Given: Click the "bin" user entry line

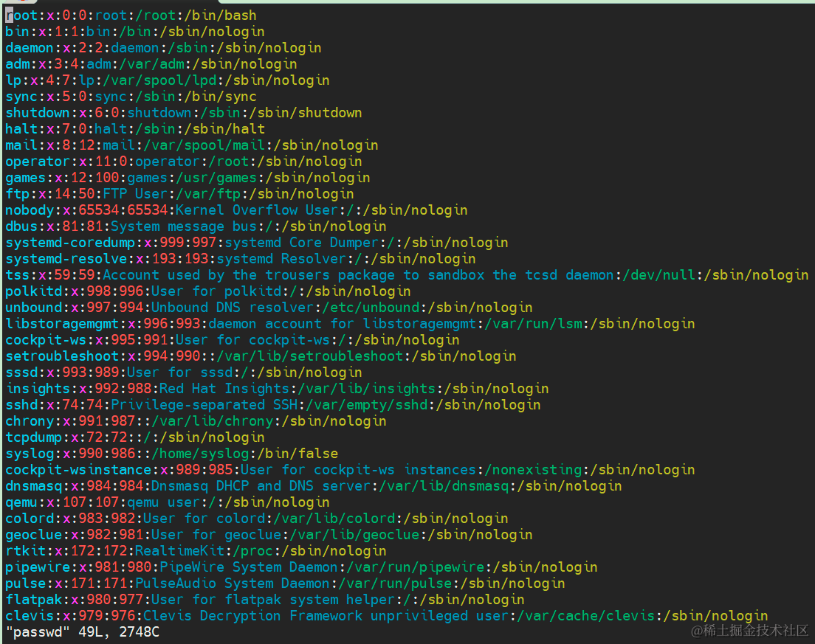Looking at the screenshot, I should pyautogui.click(x=135, y=32).
